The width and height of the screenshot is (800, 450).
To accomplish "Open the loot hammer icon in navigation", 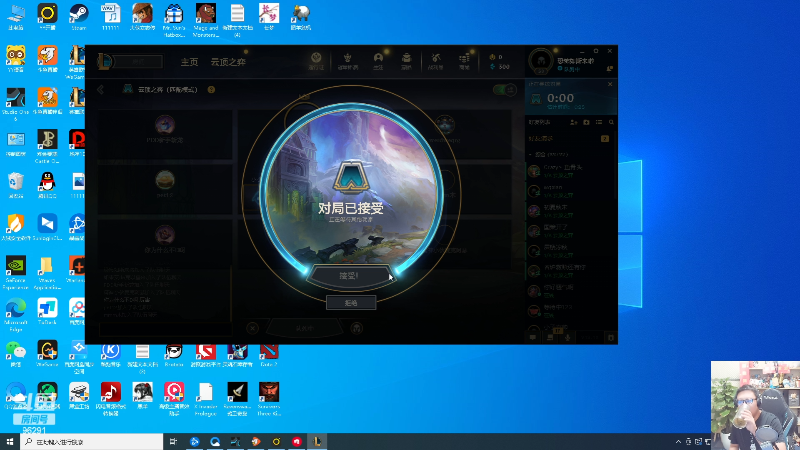I will tap(435, 60).
